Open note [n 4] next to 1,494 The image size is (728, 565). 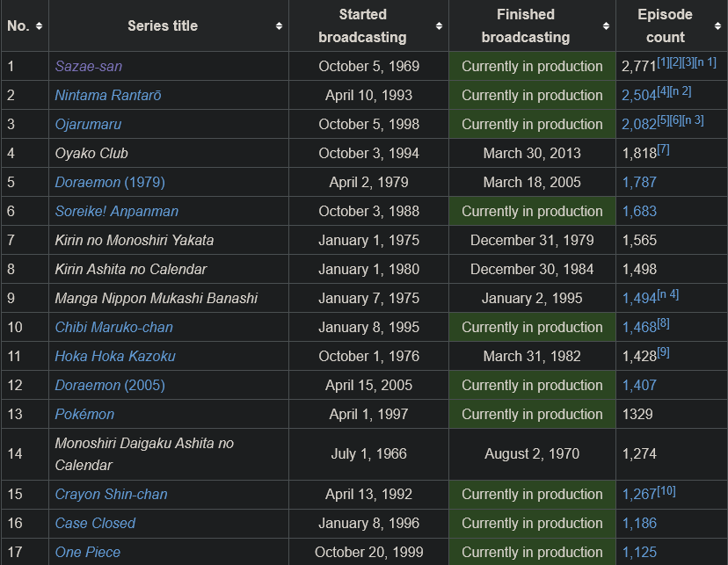point(668,294)
